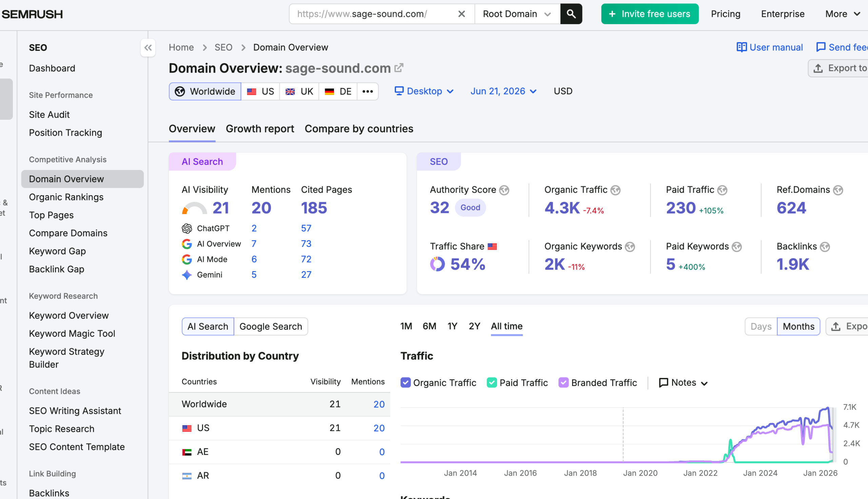Open the More menu dropdown
868x499 pixels.
843,14
